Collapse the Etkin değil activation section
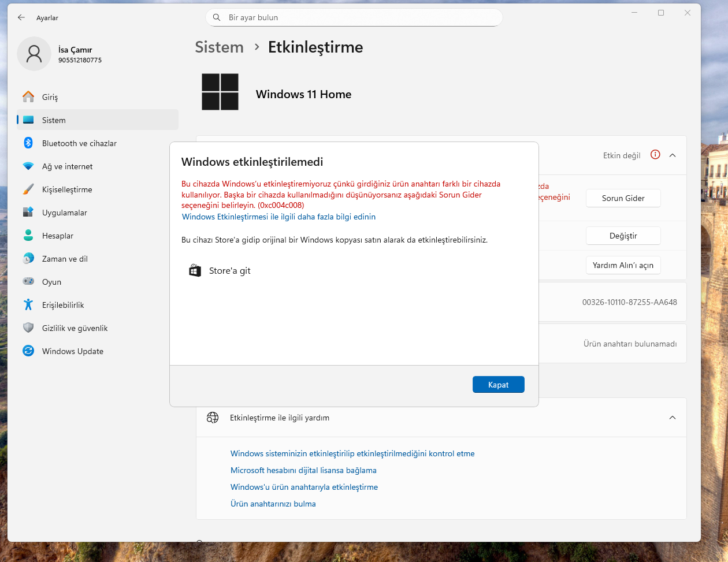Image resolution: width=728 pixels, height=562 pixels. click(673, 155)
